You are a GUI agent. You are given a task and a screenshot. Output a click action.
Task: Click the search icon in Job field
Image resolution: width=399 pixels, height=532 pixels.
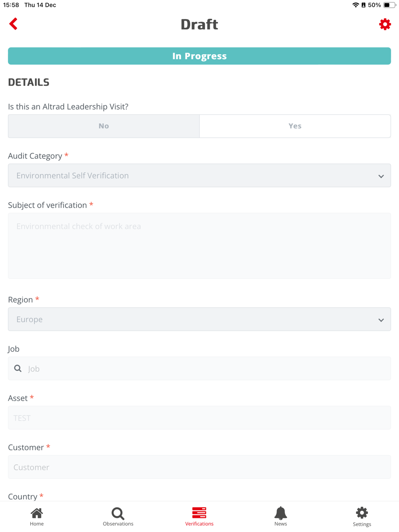click(x=18, y=368)
